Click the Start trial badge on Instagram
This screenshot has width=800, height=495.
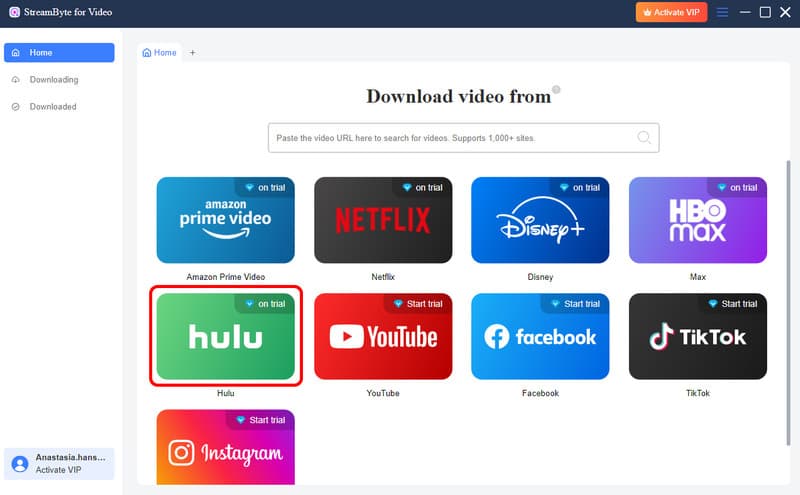[261, 420]
